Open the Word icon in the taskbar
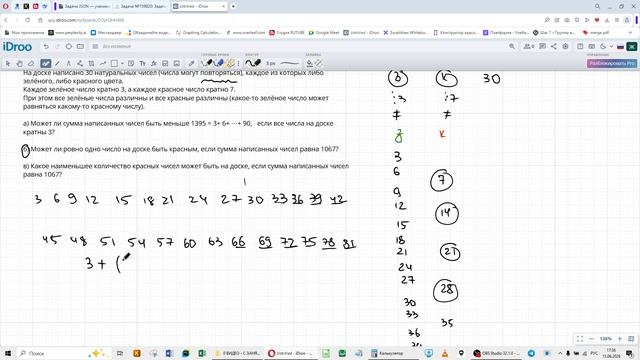This screenshot has height=360, width=640. (x=169, y=353)
